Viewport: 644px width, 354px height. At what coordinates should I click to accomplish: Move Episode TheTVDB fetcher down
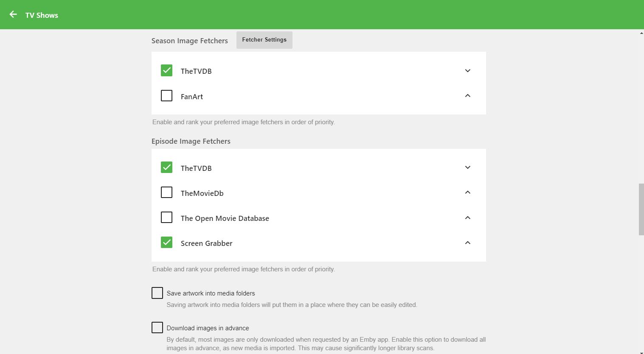click(467, 167)
